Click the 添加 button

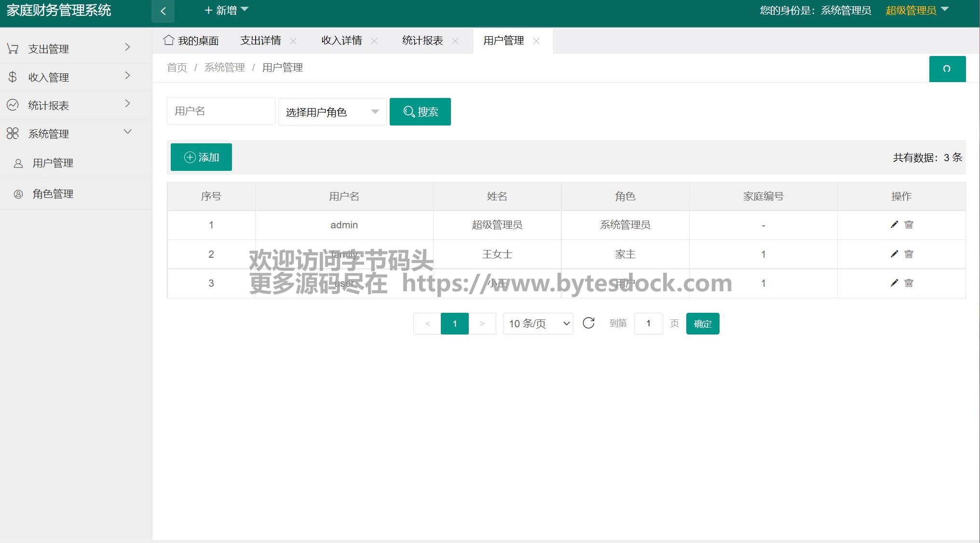(201, 157)
